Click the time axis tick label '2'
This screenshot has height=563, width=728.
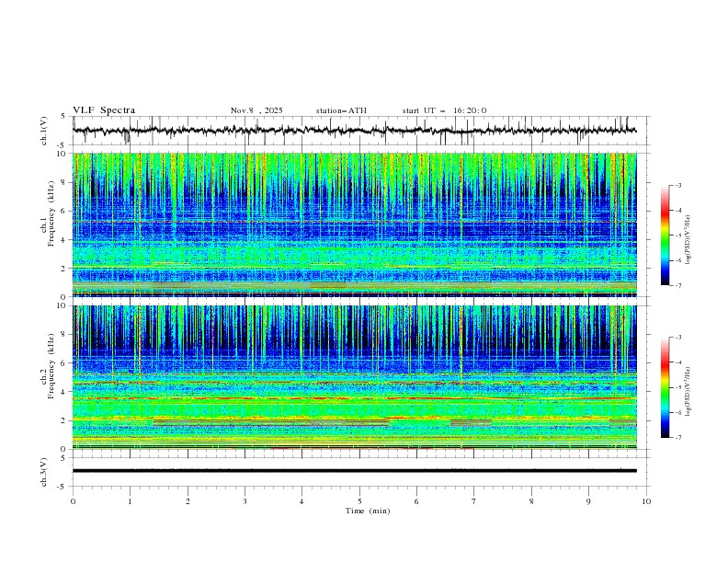coord(188,501)
